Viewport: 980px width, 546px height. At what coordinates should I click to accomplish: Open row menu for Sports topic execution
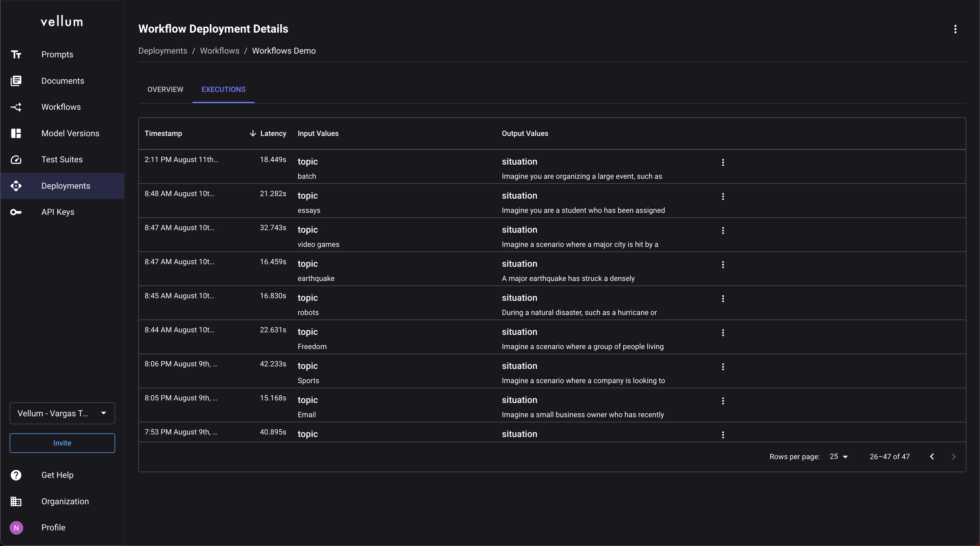(x=723, y=367)
